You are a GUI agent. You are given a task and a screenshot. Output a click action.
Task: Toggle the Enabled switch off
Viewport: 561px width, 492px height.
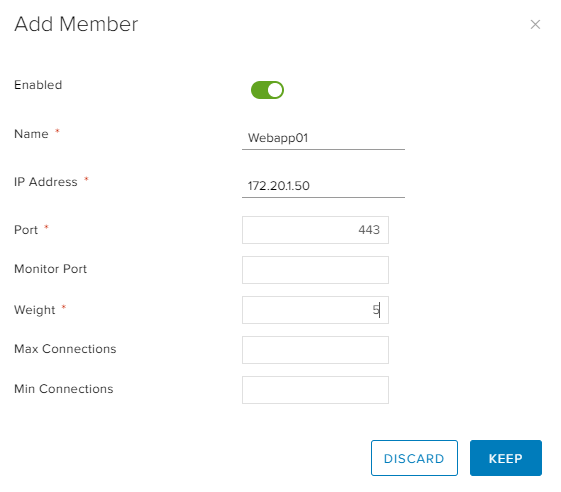[267, 90]
